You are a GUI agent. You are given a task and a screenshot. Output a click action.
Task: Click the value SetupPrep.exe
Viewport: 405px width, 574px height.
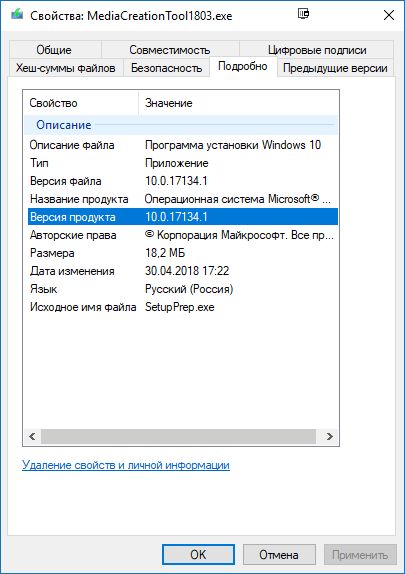pyautogui.click(x=179, y=307)
